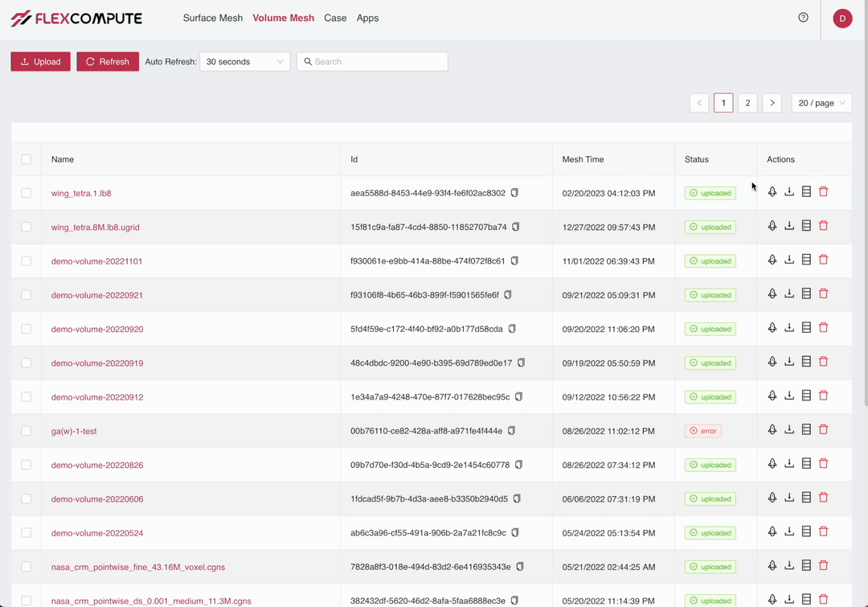Tick the select-all checkbox in the table header
The height and width of the screenshot is (607, 868).
coord(27,159)
